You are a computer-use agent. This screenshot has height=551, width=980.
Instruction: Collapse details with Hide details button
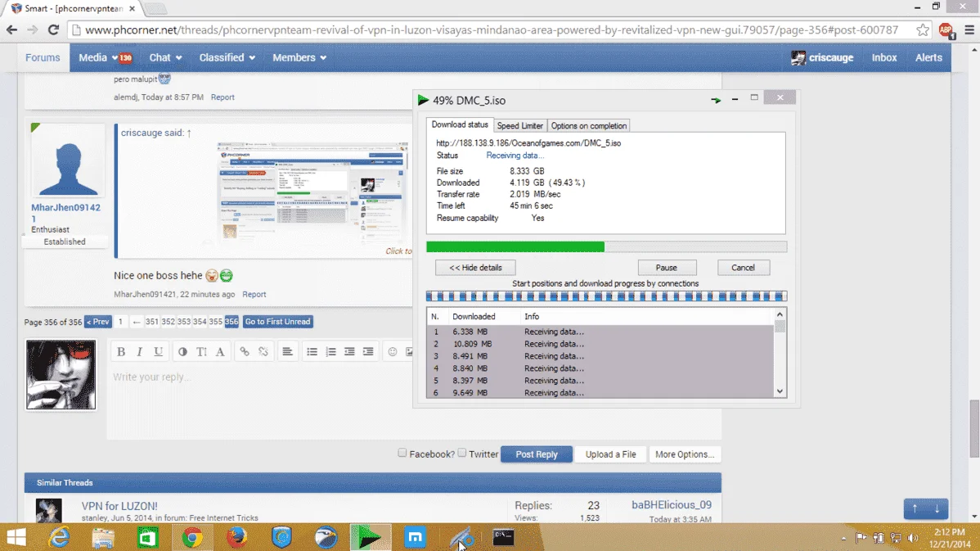pos(475,268)
